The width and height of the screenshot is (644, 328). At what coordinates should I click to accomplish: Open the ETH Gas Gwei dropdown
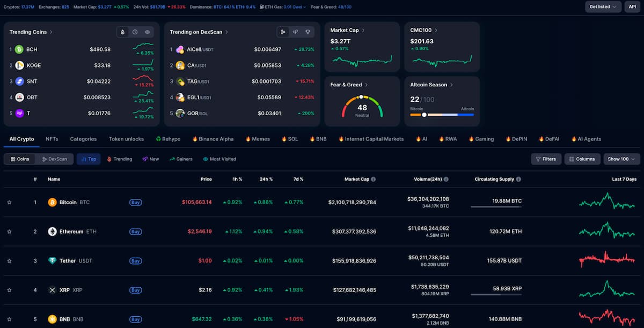(295, 7)
